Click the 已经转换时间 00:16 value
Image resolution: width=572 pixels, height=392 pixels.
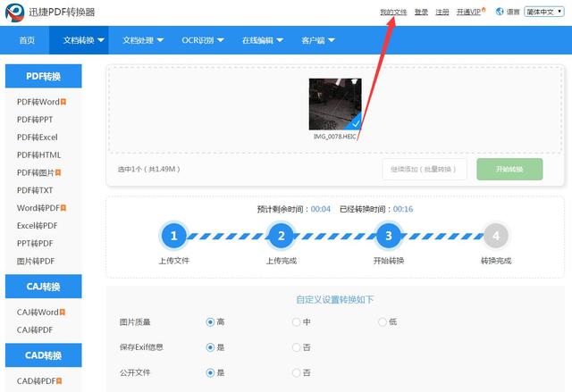coord(403,209)
